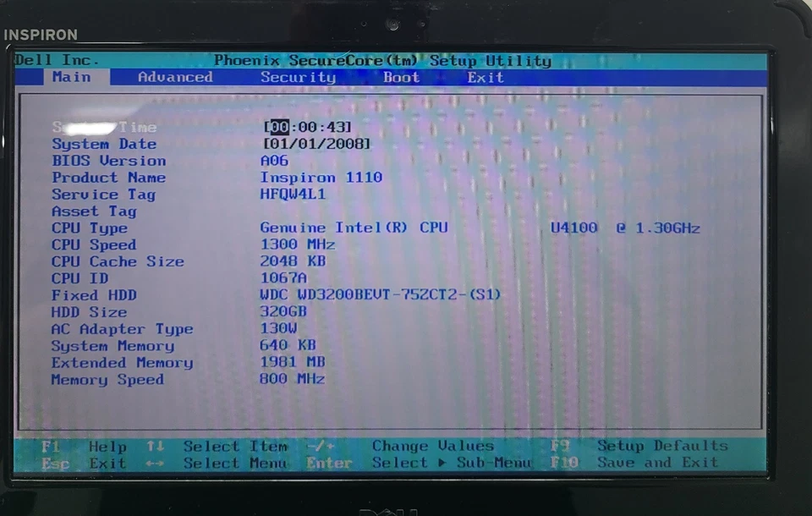Open the Advanced tab
The image size is (812, 516).
click(175, 77)
